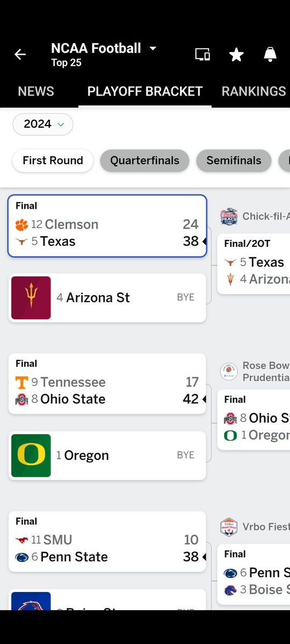Open the Clemson vs Texas game card
The image size is (290, 644).
[x=107, y=226]
